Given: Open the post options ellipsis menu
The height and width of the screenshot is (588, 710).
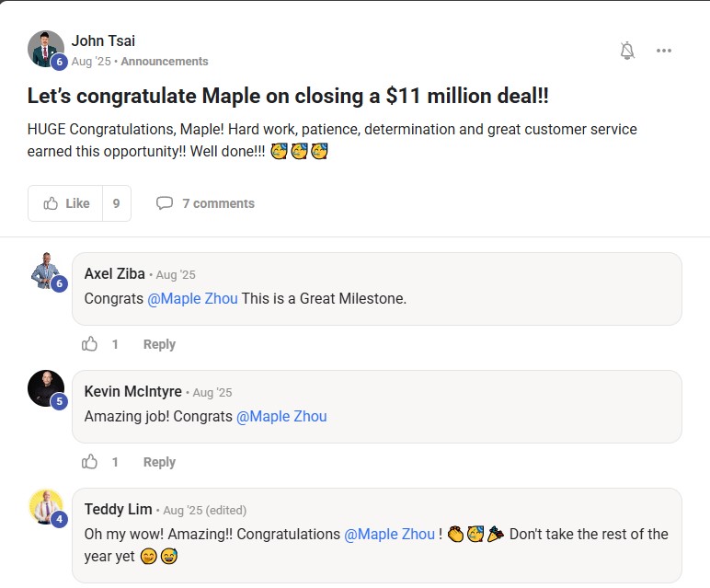Looking at the screenshot, I should [x=664, y=51].
